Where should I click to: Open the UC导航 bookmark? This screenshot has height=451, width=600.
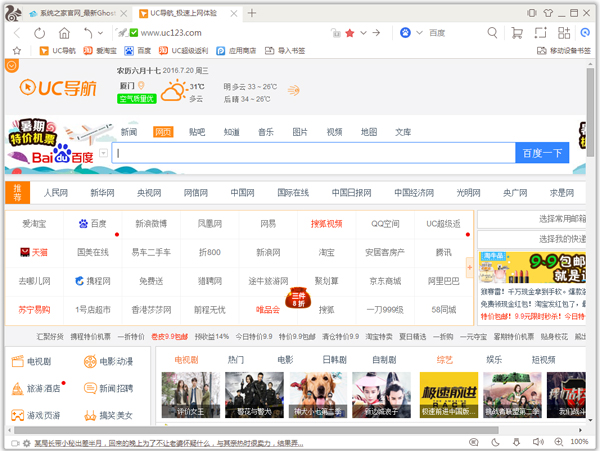58,50
